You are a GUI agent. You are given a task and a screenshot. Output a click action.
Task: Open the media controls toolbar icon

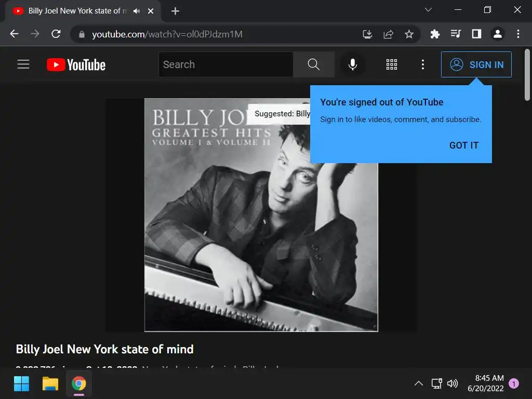point(456,34)
